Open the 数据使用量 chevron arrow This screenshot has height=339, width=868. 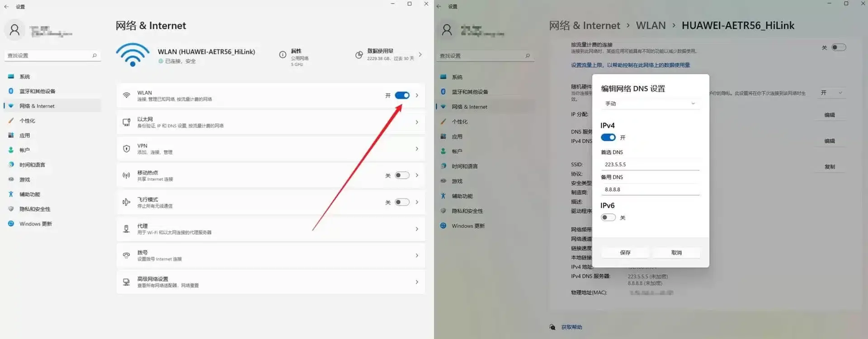pyautogui.click(x=420, y=55)
